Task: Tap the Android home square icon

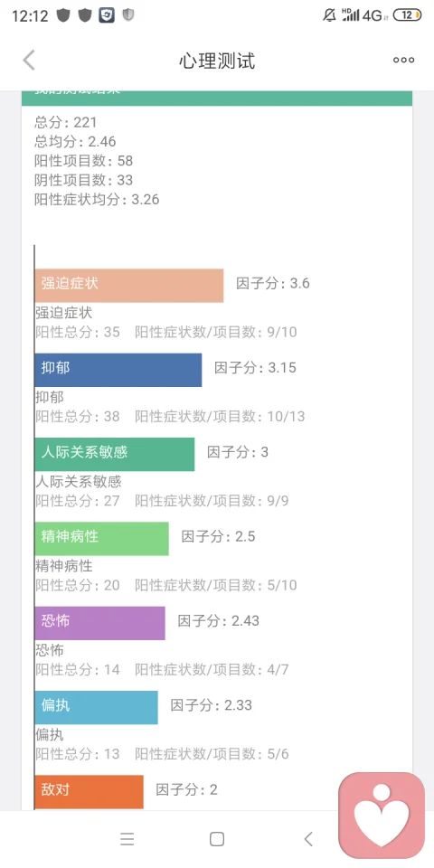Action: click(x=217, y=839)
